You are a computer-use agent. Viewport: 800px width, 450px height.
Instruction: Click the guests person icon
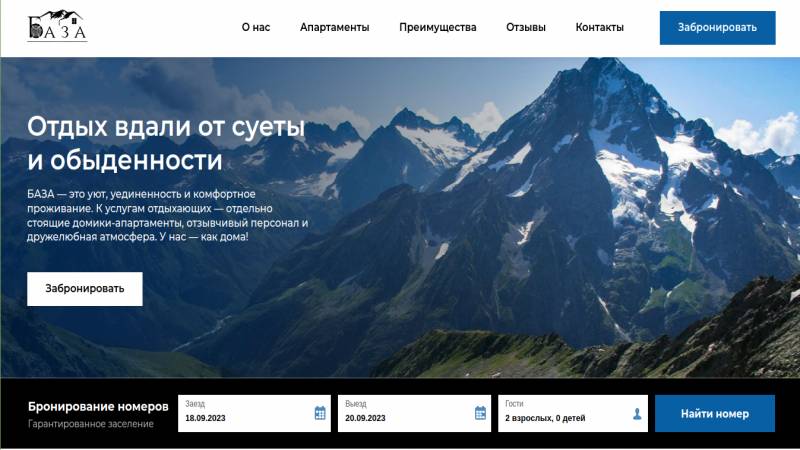coord(637,413)
